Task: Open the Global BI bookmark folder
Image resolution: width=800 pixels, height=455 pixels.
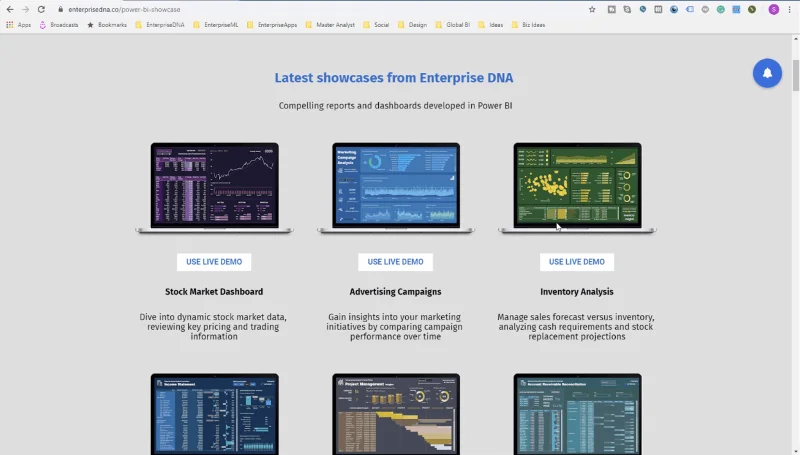Action: (453, 24)
